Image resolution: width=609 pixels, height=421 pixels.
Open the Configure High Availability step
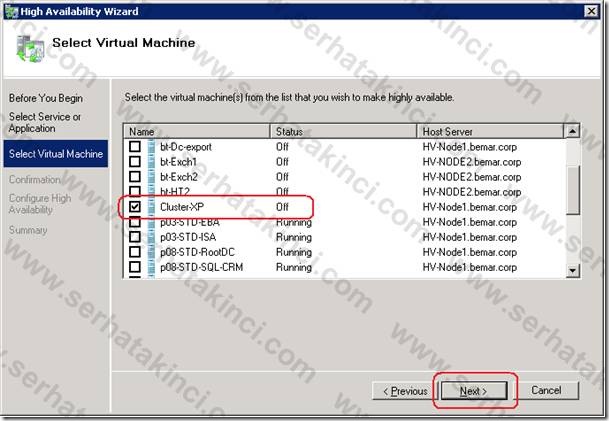point(40,204)
